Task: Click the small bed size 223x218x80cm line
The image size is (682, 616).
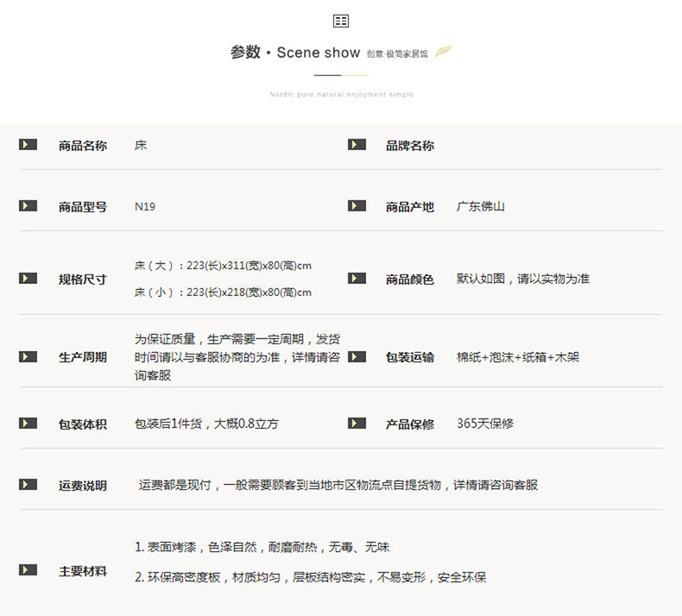Action: click(x=223, y=292)
